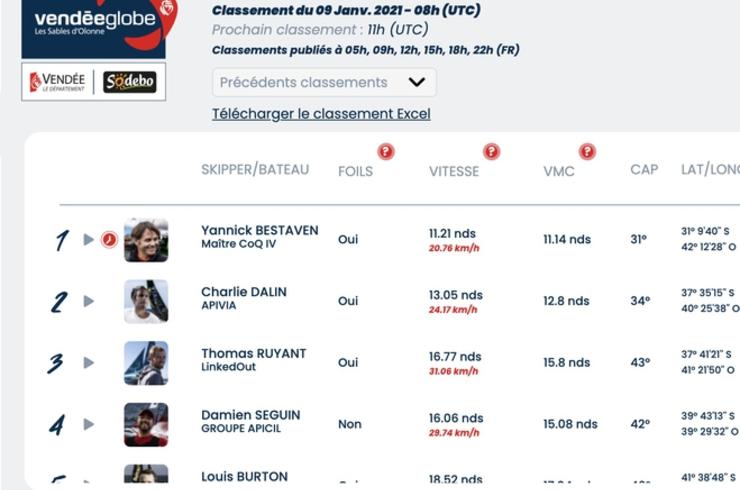Click the Sodebo sponsor logo
The image size is (740, 490).
[x=130, y=82]
